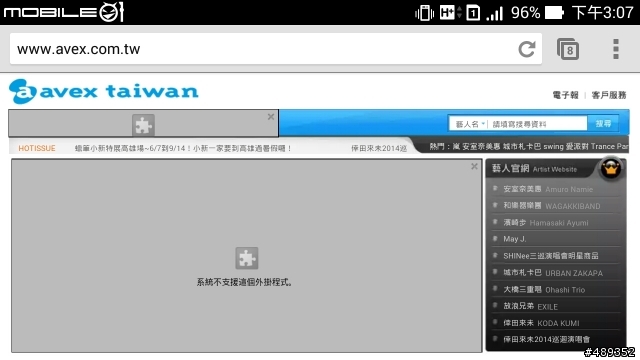The image size is (640, 360).
Task: Open the 倖田來未2014巡 ticker headline
Action: [x=379, y=148]
